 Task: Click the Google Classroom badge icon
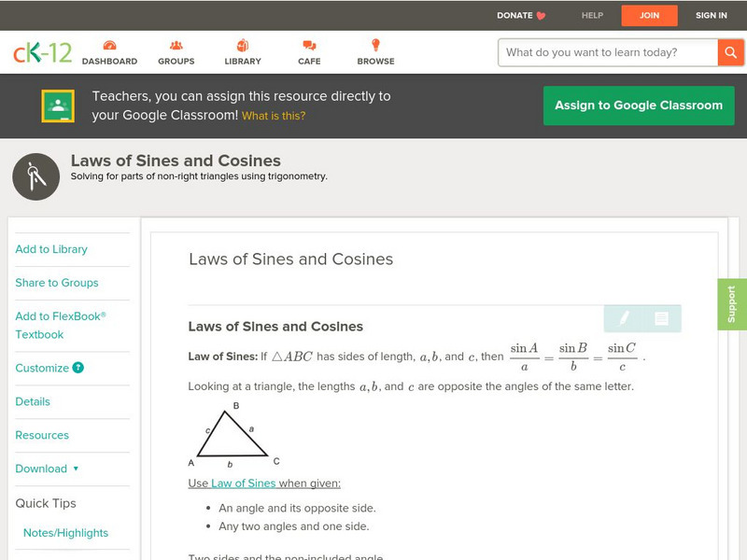(x=59, y=105)
